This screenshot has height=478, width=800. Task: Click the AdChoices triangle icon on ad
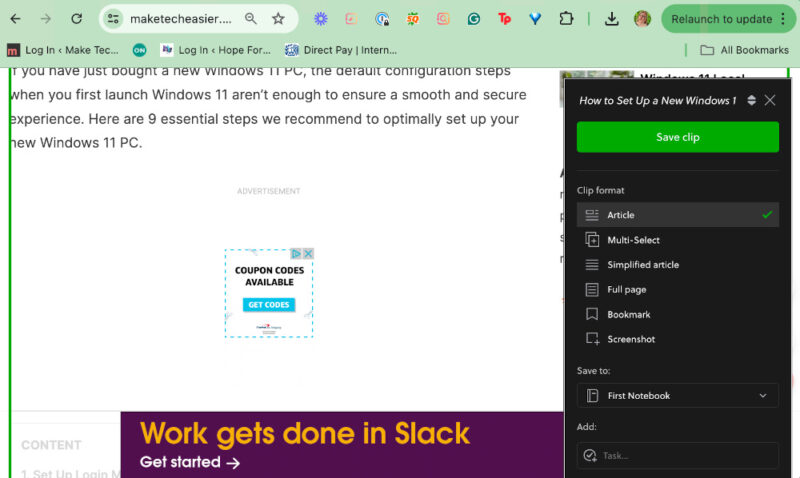point(296,254)
